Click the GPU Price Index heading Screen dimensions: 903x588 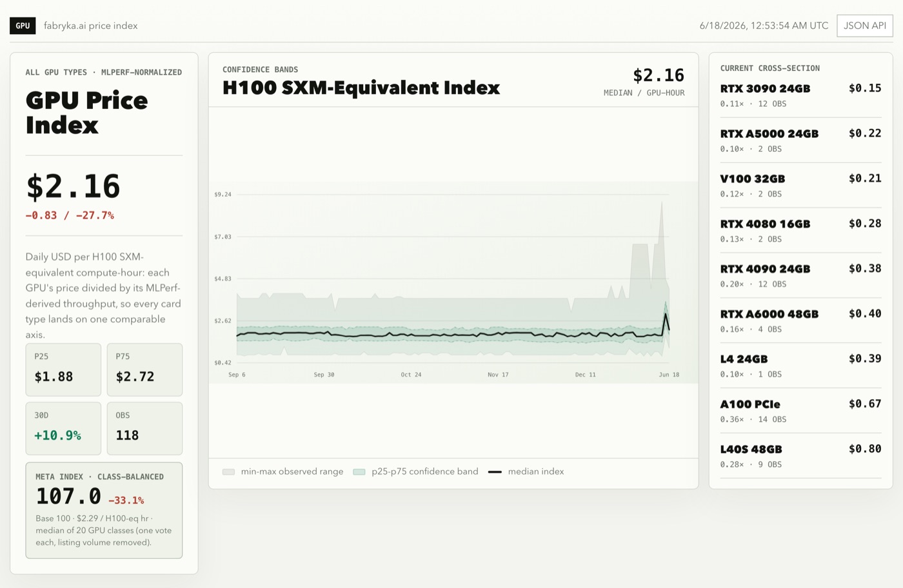(x=87, y=113)
